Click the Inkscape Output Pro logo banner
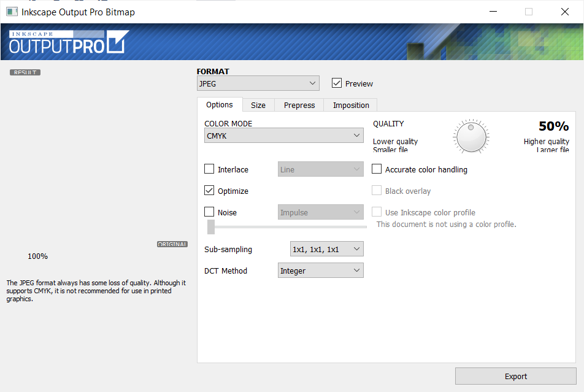 coord(292,41)
